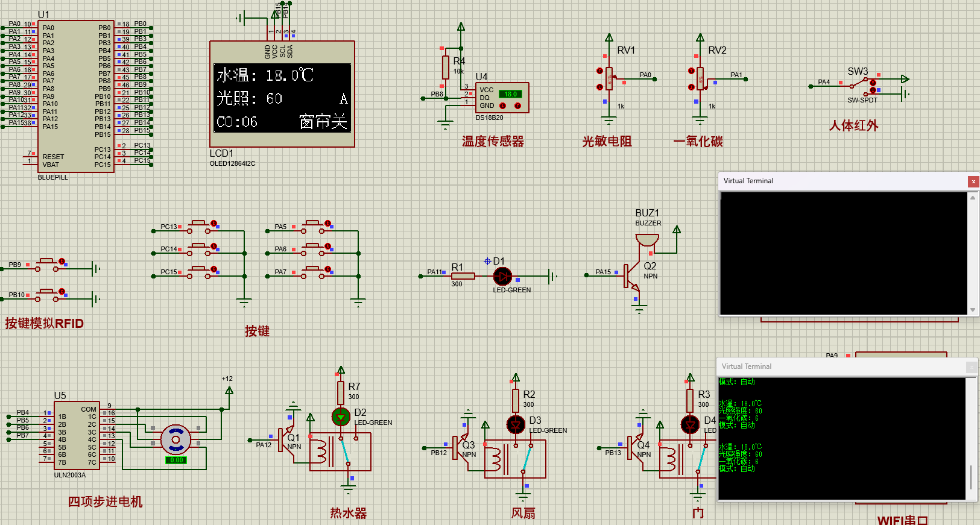Image resolution: width=980 pixels, height=525 pixels.
Task: Increase DS18B20 temperature with right arrow
Action: point(517,106)
